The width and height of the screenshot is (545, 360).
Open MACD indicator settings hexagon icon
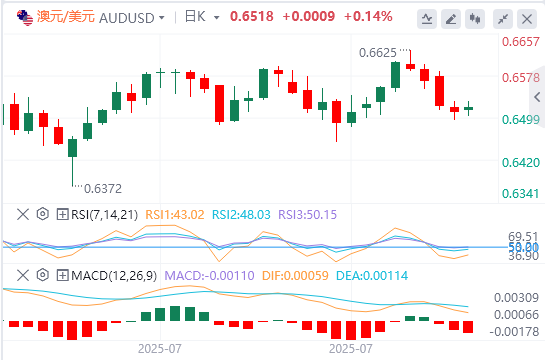(x=43, y=275)
